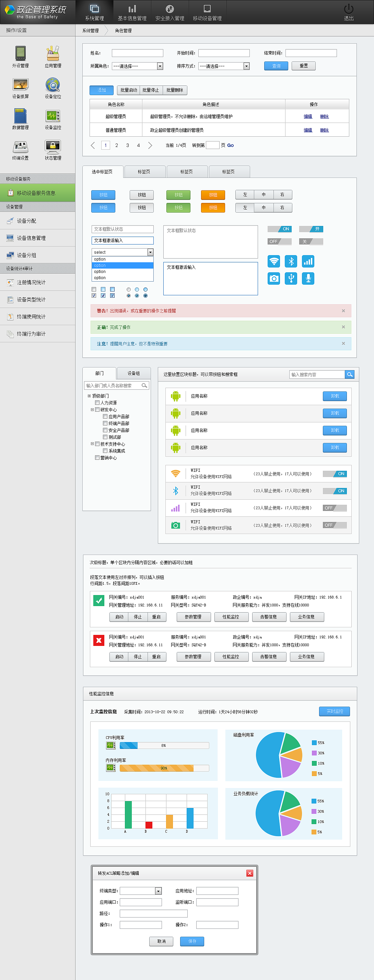Click the blue microphone tile icon

[x=308, y=278]
